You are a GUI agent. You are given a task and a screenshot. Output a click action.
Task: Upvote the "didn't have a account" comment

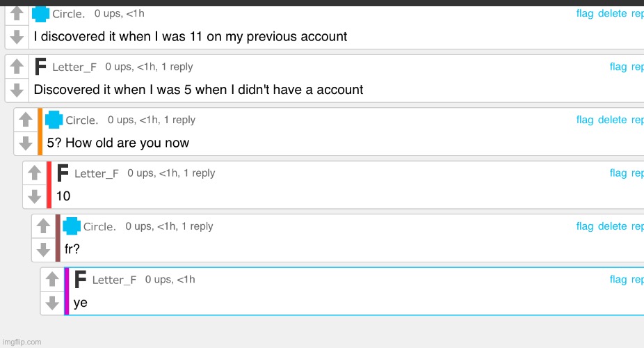tap(17, 68)
